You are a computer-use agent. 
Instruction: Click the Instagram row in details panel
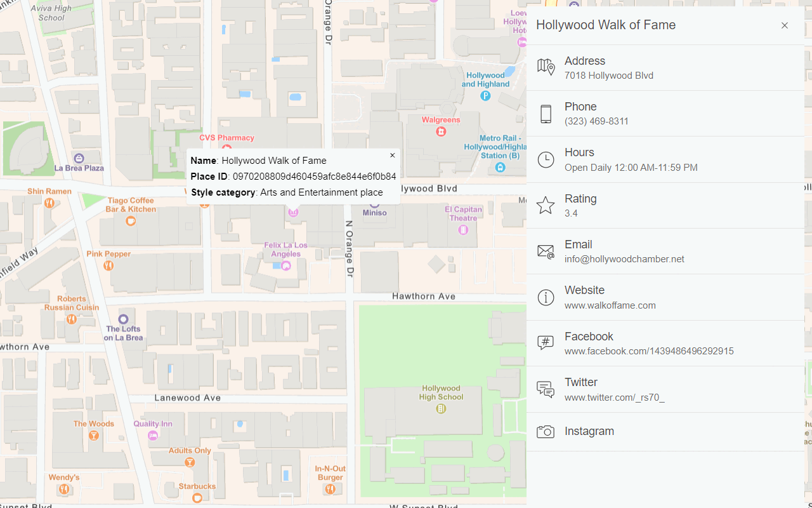point(589,432)
